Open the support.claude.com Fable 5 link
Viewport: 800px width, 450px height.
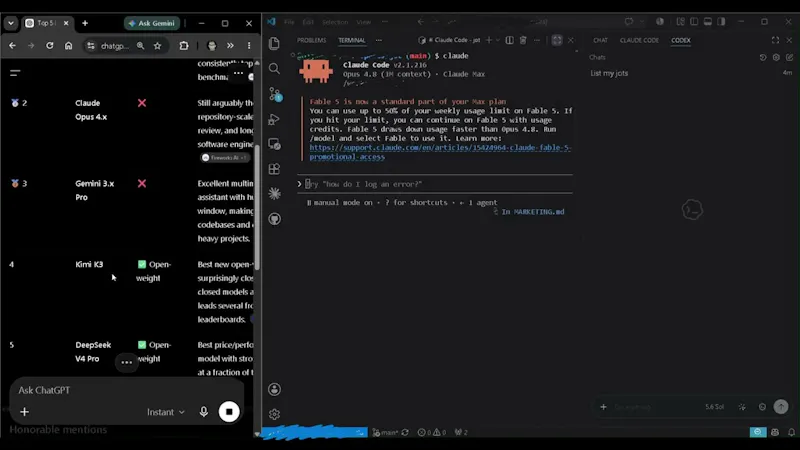(x=440, y=152)
